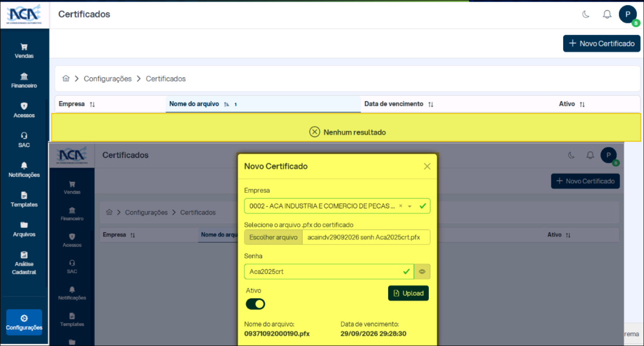Click the dark mode moon icon
The width and height of the screenshot is (644, 346).
point(586,14)
